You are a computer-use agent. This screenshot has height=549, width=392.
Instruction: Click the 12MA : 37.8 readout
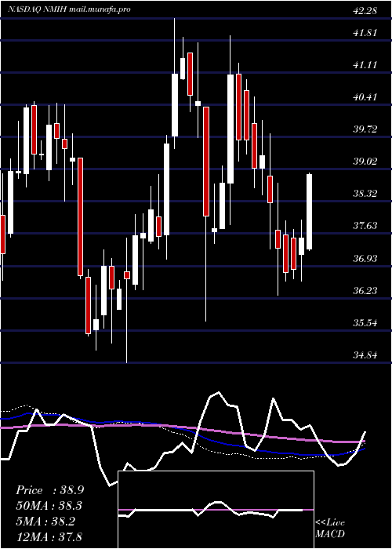pyautogui.click(x=49, y=536)
